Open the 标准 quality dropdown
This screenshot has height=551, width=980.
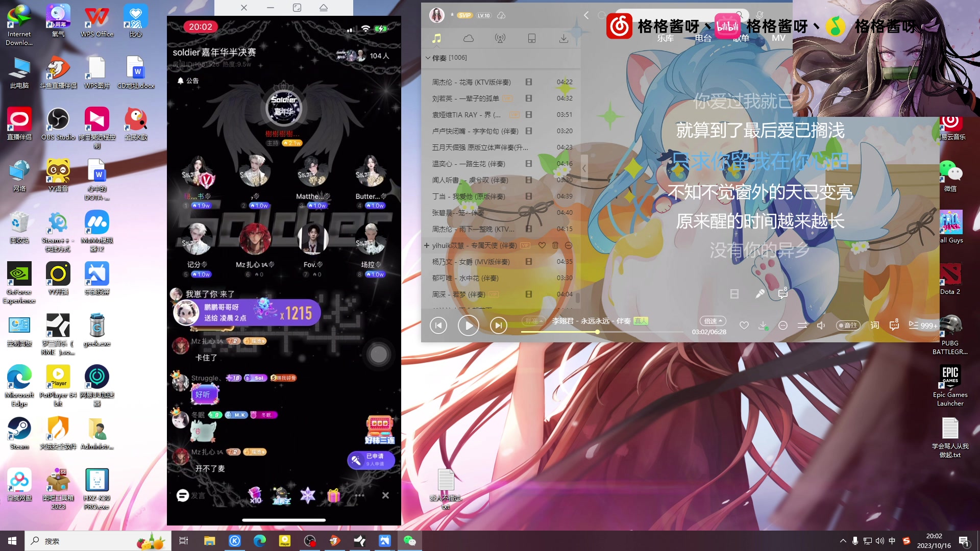[533, 321]
